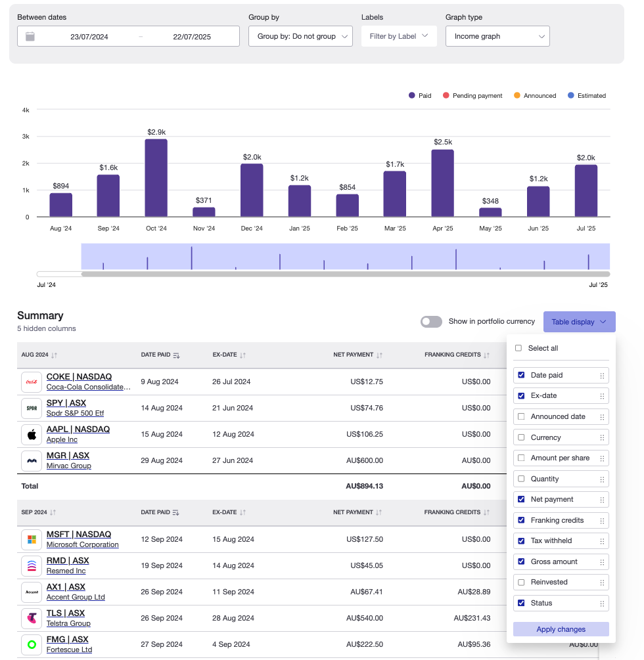Click the Coca-Cola company logo
Viewport: 644px width, 660px height.
pyautogui.click(x=31, y=381)
